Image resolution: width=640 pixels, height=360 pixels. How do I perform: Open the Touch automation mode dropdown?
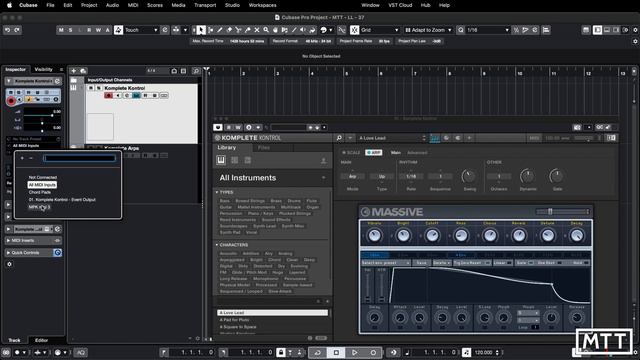point(141,30)
